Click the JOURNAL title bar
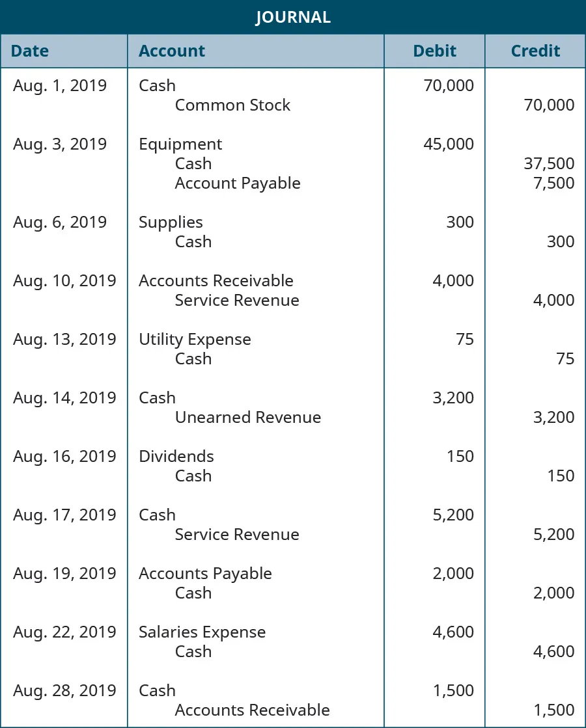 point(293,17)
